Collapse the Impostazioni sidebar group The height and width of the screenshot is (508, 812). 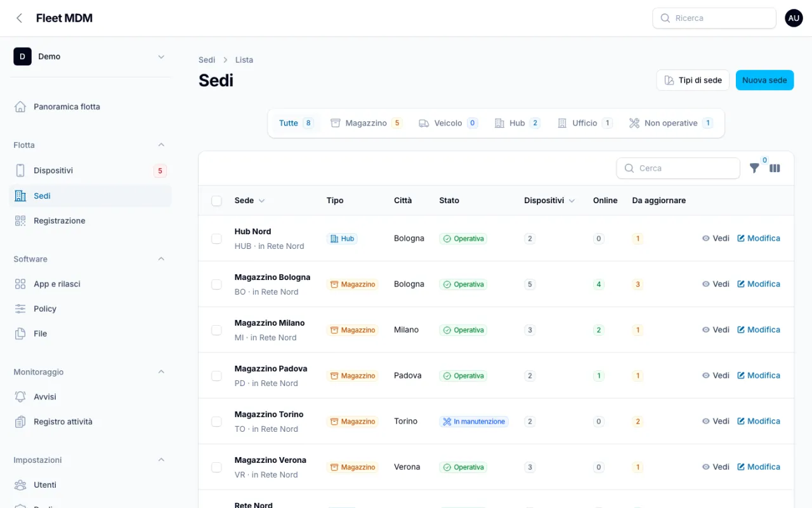(161, 460)
